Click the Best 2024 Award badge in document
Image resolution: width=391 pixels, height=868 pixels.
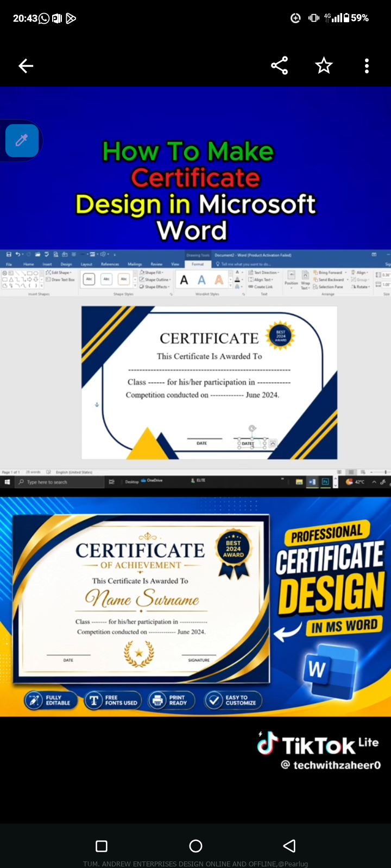tap(280, 336)
